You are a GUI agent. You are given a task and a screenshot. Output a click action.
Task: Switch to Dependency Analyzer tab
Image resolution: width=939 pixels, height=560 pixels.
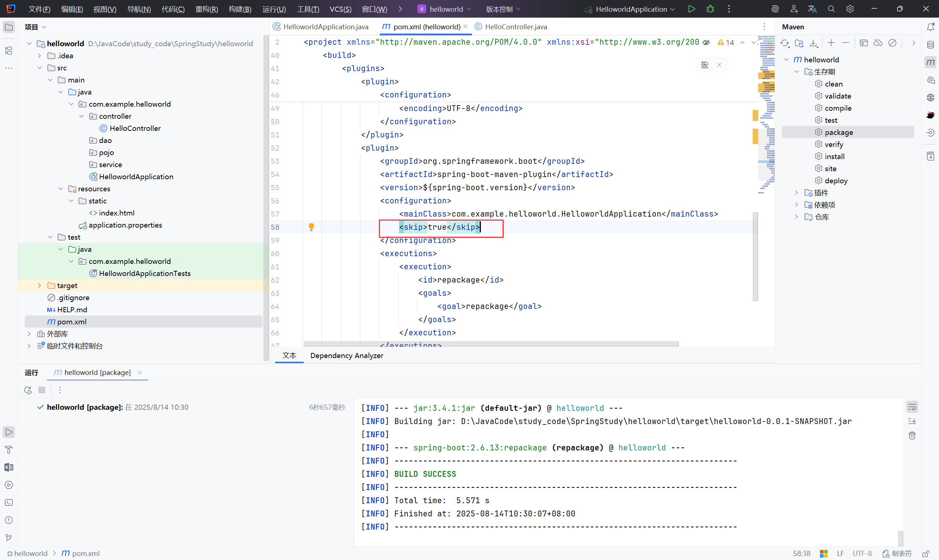346,355
